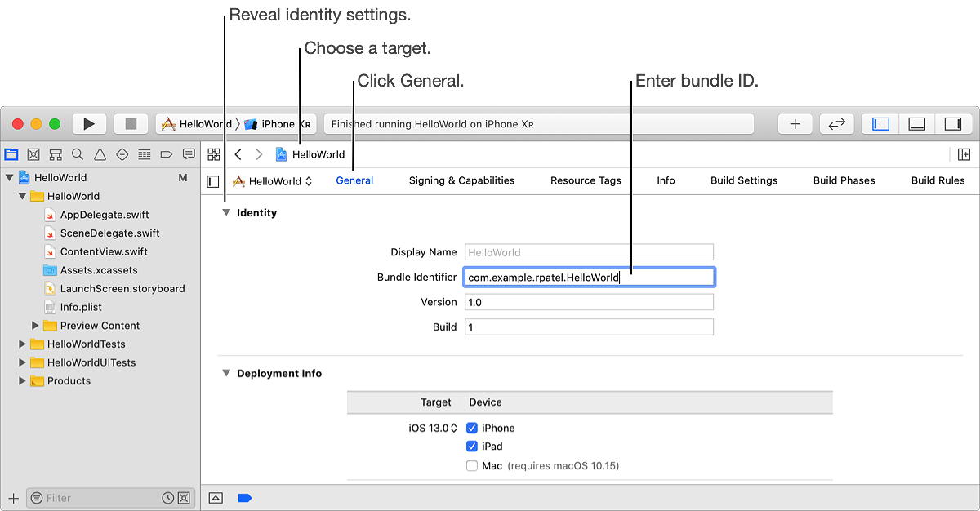Choose iPhone XR run destination in toolbar
Image resolution: width=980 pixels, height=511 pixels.
[x=278, y=124]
